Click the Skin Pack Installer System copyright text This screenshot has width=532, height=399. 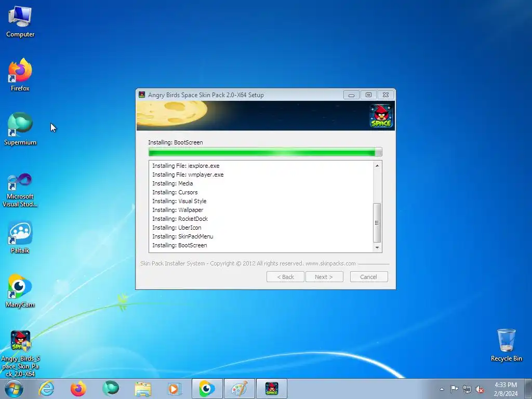click(248, 263)
